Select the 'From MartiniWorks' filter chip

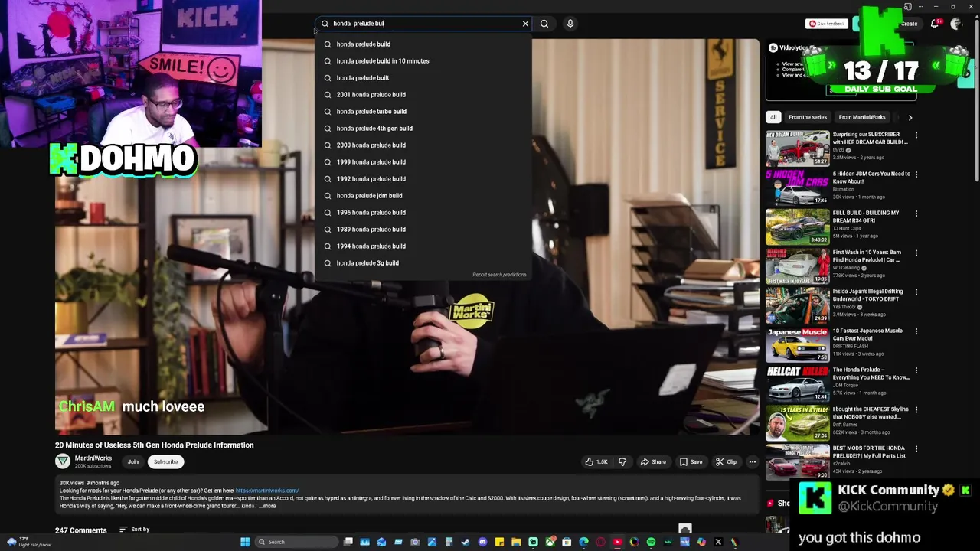point(862,117)
